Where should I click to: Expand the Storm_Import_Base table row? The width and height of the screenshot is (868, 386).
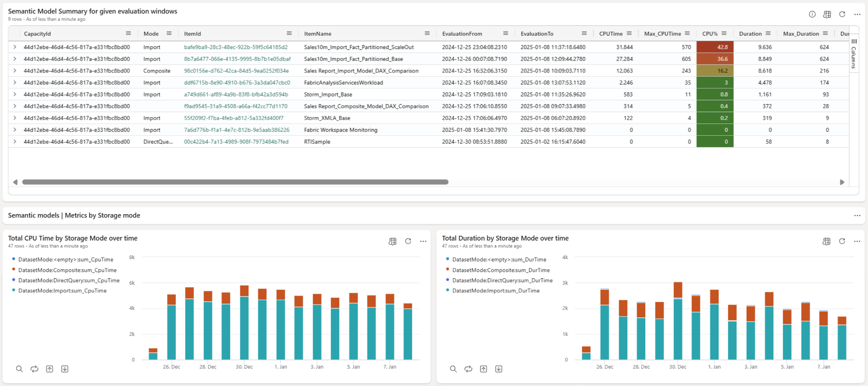15,94
